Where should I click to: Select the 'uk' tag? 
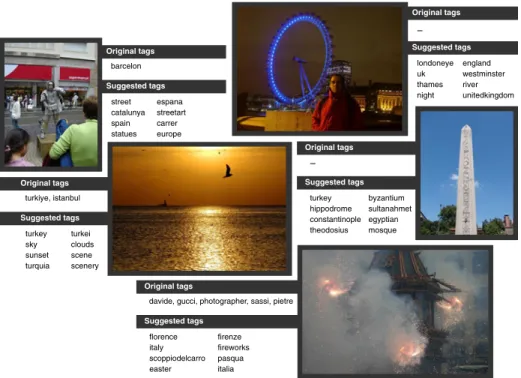pos(421,74)
